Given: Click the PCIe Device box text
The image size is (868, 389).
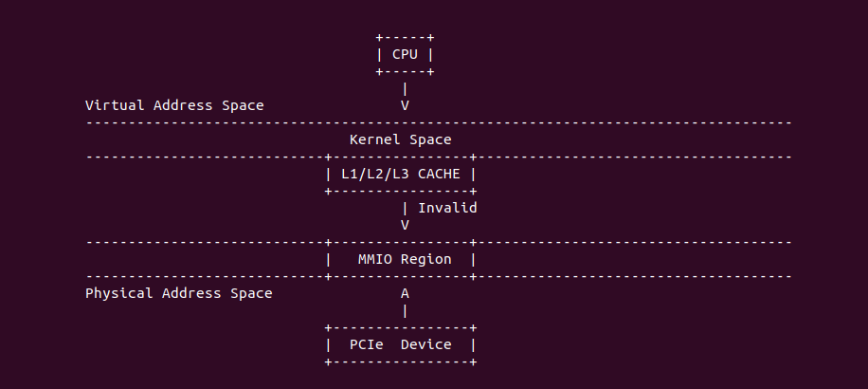Looking at the screenshot, I should point(400,344).
